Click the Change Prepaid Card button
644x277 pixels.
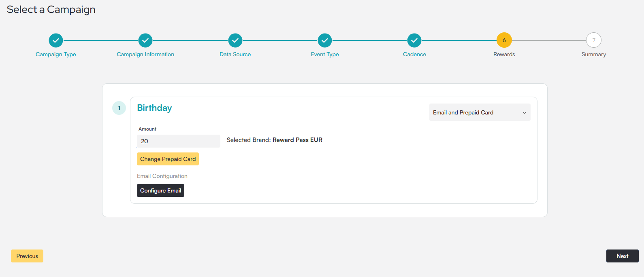click(168, 159)
